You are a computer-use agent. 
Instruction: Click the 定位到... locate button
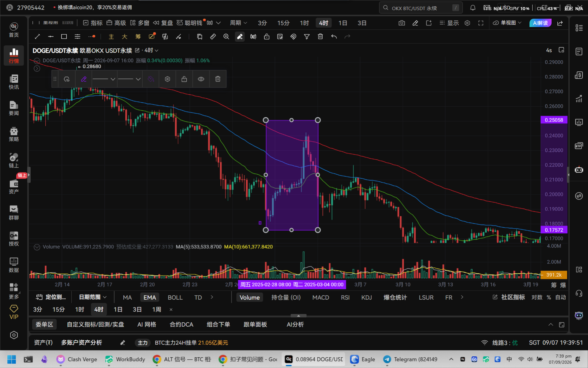click(x=51, y=297)
